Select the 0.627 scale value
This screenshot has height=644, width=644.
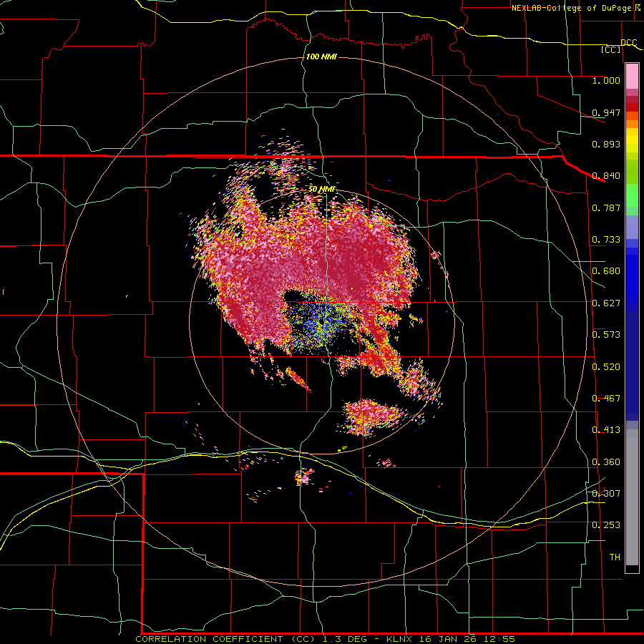point(606,303)
